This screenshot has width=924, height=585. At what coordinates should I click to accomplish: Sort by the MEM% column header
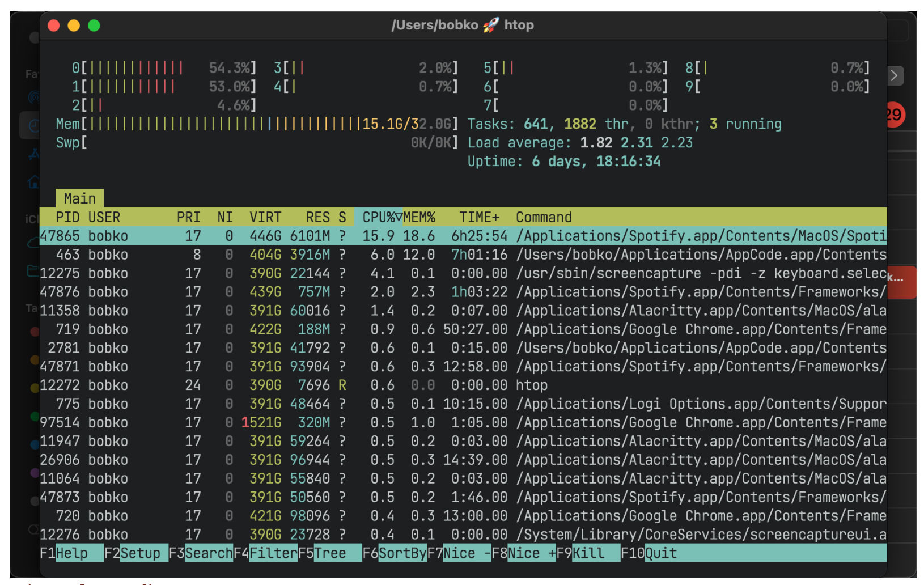pyautogui.click(x=419, y=218)
